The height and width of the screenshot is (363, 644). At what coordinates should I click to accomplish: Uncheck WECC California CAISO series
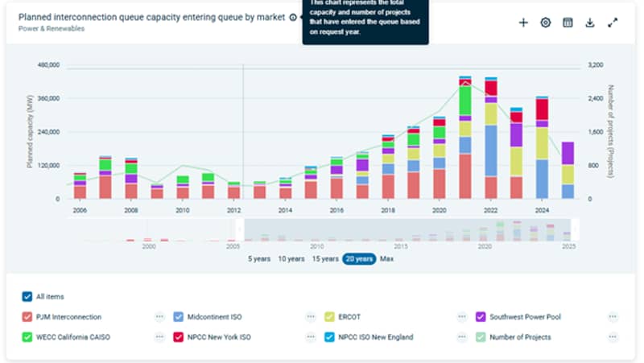pyautogui.click(x=27, y=336)
